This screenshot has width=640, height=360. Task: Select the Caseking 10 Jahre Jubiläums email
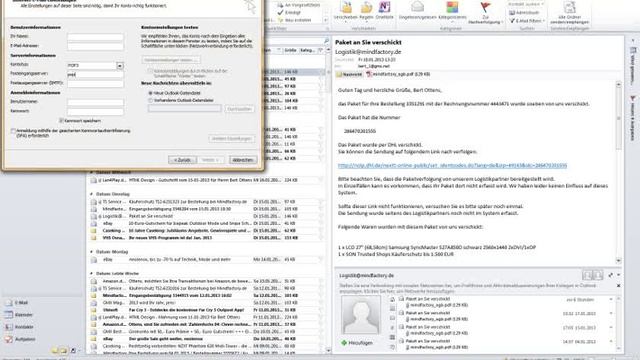[207, 231]
